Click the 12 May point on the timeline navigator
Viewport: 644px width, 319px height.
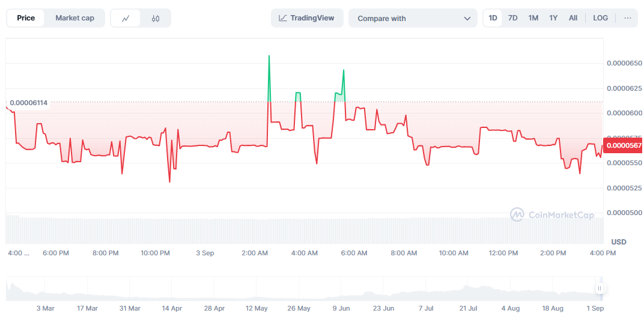[x=257, y=308]
